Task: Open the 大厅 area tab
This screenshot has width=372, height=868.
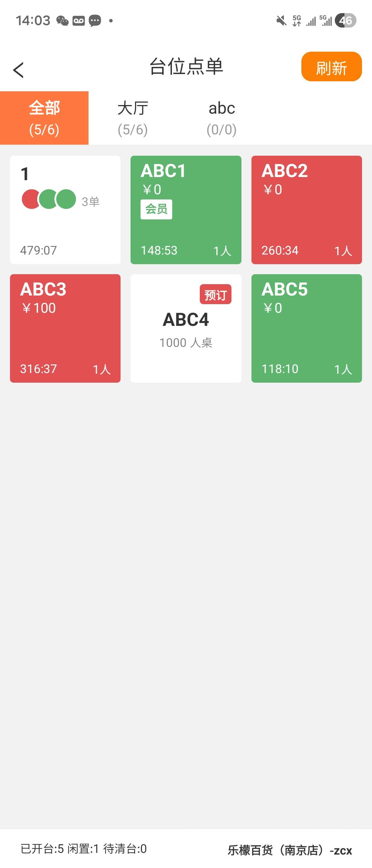Action: coord(133,118)
